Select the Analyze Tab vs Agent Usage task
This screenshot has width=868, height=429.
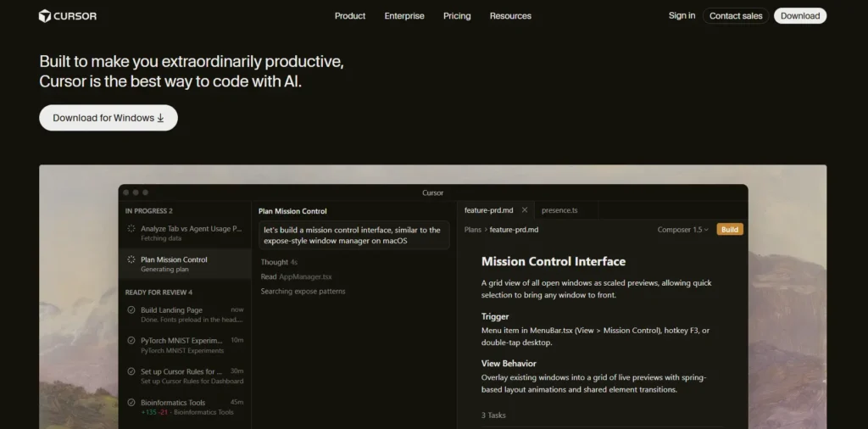185,233
